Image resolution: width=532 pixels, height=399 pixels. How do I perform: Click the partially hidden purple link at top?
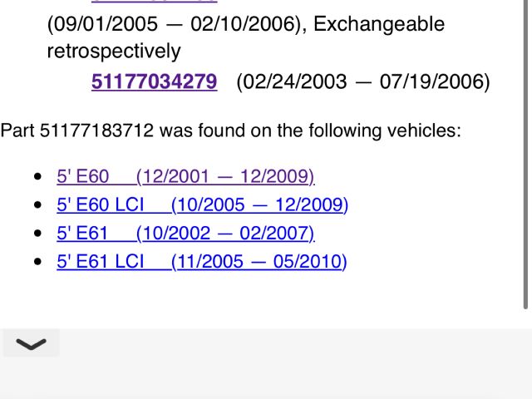coord(155,2)
